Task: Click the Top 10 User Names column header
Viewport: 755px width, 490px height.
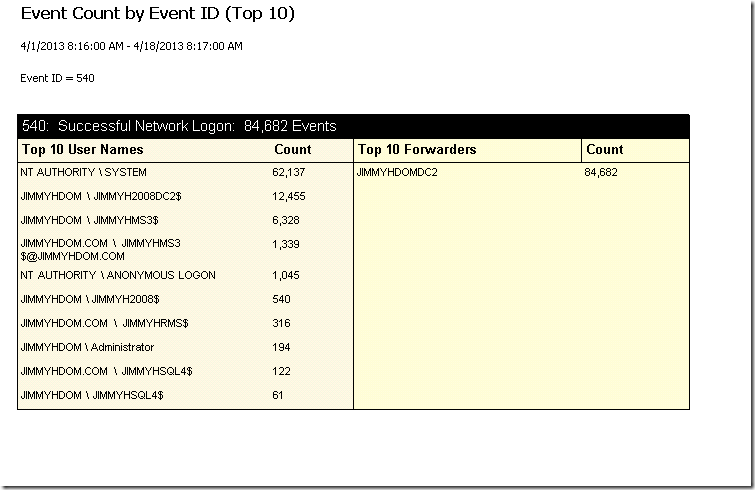Action: 82,149
